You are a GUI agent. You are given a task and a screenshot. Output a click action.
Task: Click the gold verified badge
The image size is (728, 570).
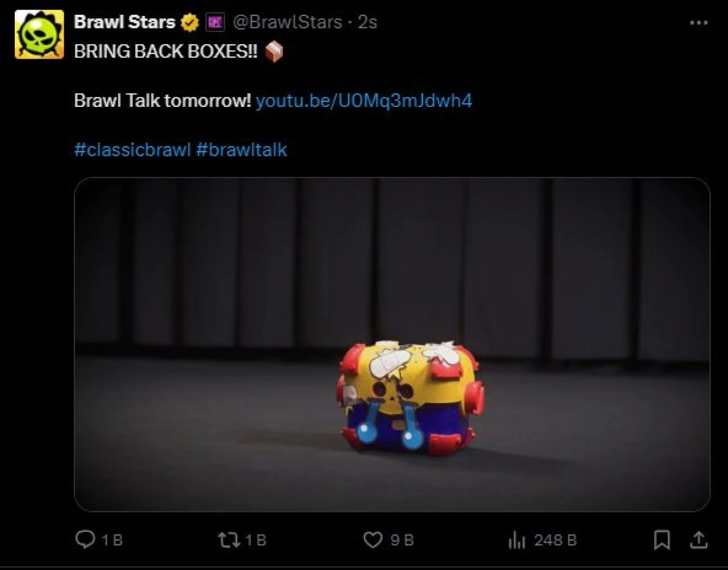coord(190,23)
